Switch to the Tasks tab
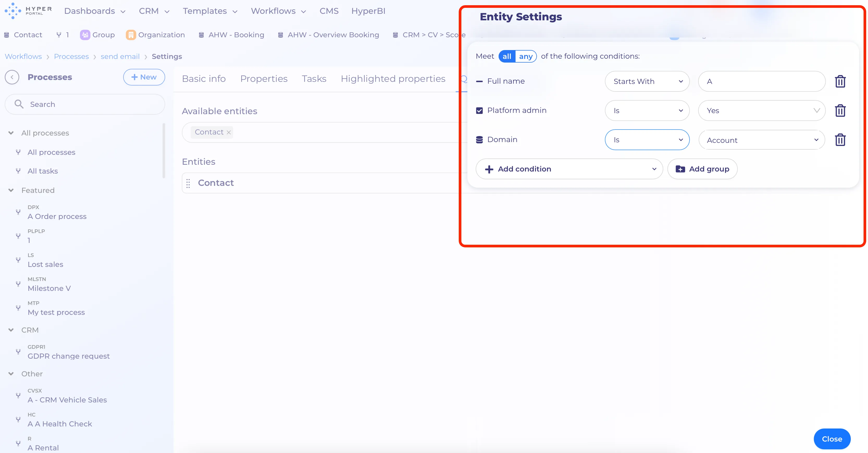868x453 pixels. tap(314, 78)
